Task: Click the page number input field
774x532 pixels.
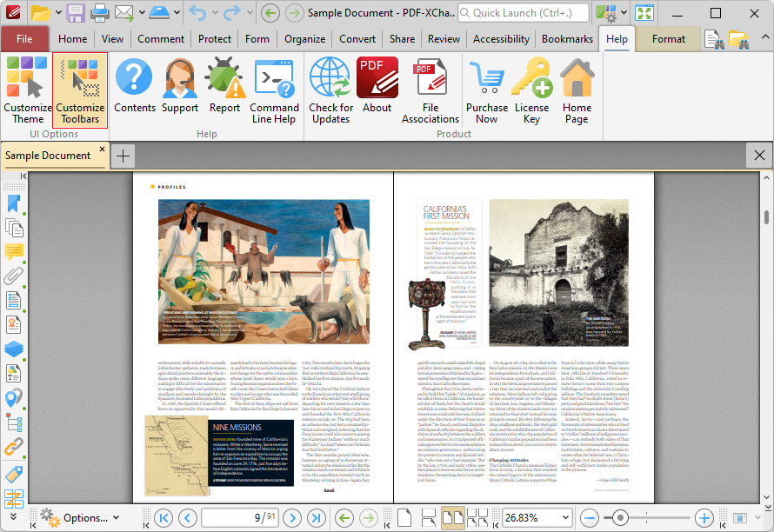Action: click(x=240, y=518)
